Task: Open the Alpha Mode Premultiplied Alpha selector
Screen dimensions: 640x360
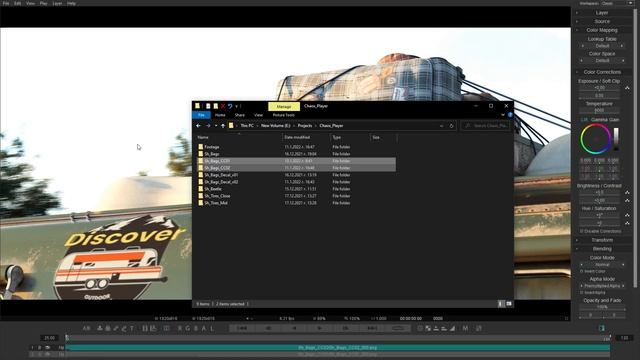Action: tap(602, 286)
